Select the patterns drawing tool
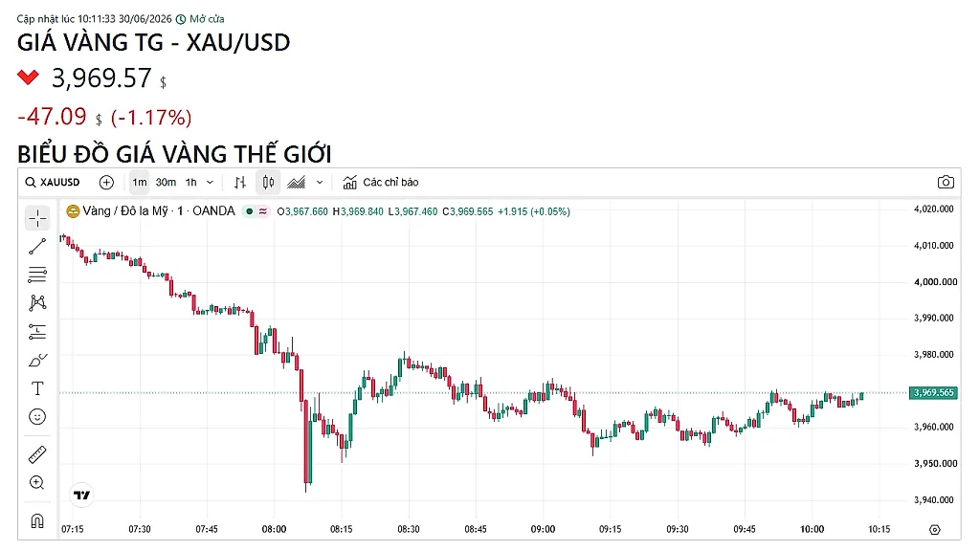980x551 pixels. pos(37,303)
